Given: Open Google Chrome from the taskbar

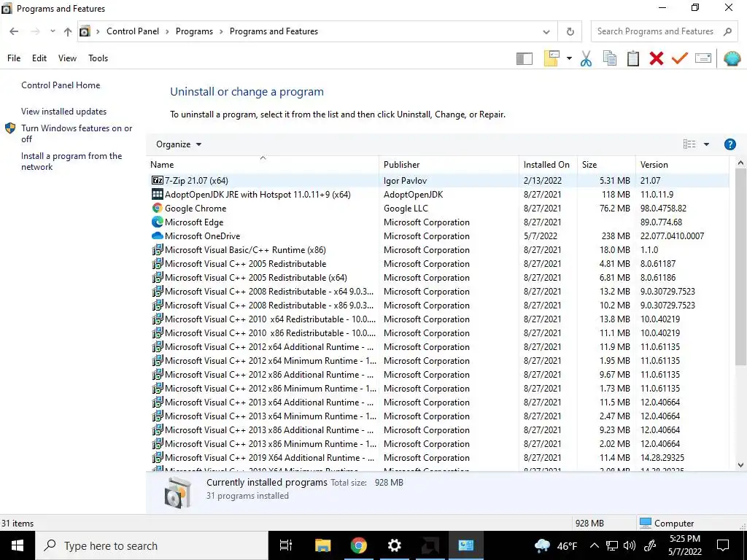Looking at the screenshot, I should pos(359,545).
